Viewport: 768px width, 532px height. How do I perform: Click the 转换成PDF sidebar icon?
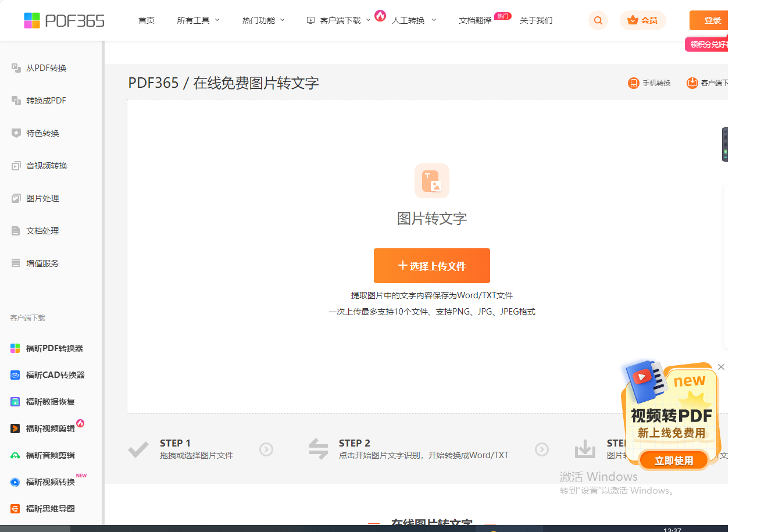16,101
